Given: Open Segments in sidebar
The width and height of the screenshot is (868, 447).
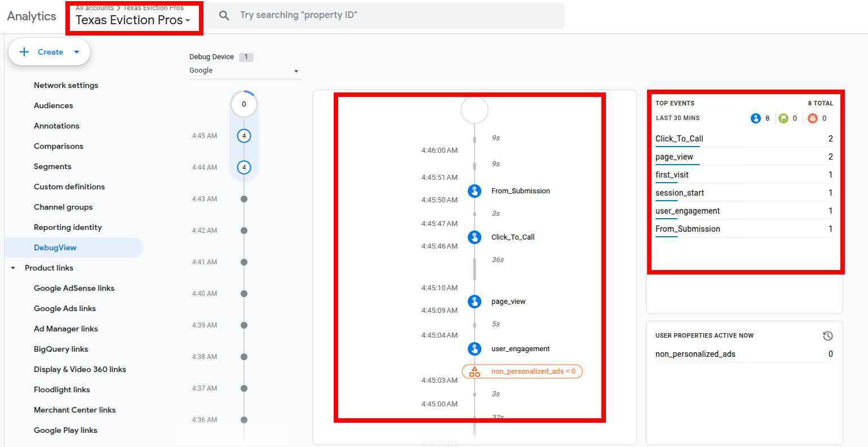Looking at the screenshot, I should pyautogui.click(x=52, y=167).
